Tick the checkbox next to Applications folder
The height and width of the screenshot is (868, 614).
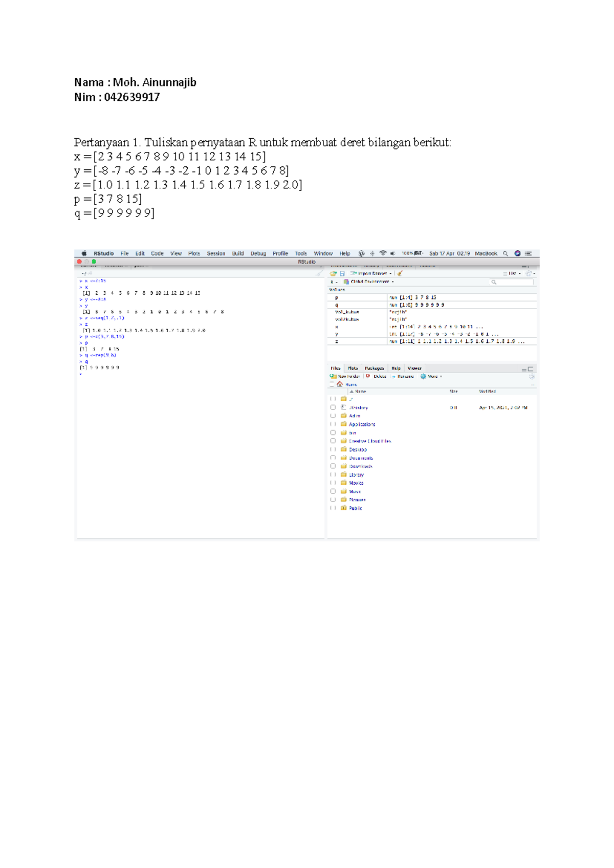click(x=333, y=424)
